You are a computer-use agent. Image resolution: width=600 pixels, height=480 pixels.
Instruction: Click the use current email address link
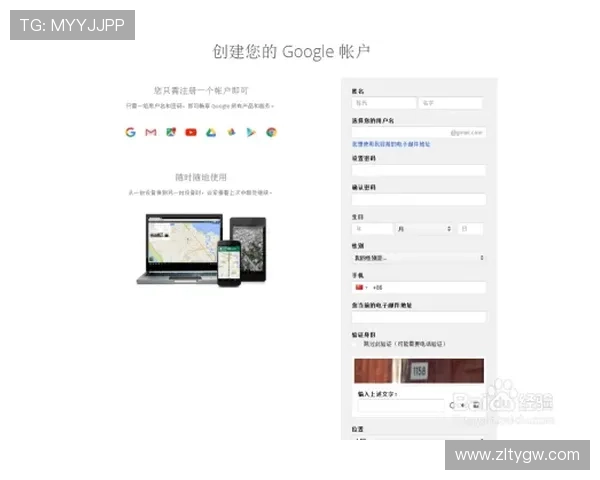pos(391,144)
